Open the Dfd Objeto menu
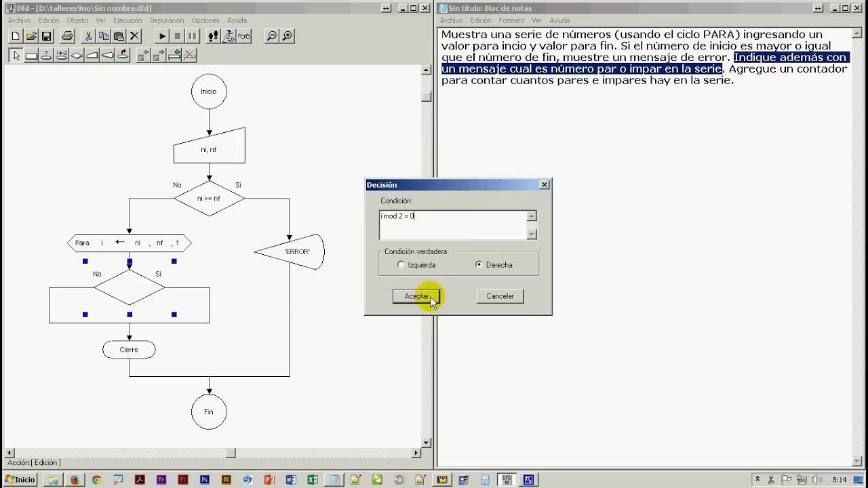 pyautogui.click(x=77, y=20)
